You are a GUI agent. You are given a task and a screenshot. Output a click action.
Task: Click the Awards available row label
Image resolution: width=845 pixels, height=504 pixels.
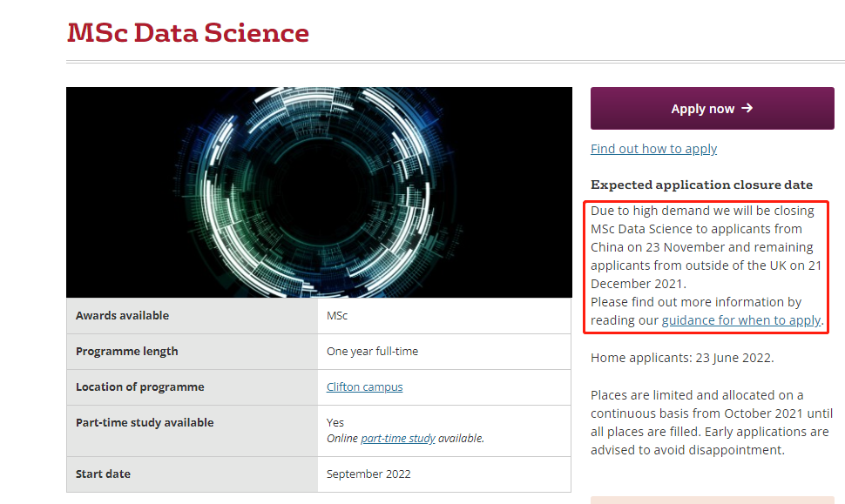[122, 316]
